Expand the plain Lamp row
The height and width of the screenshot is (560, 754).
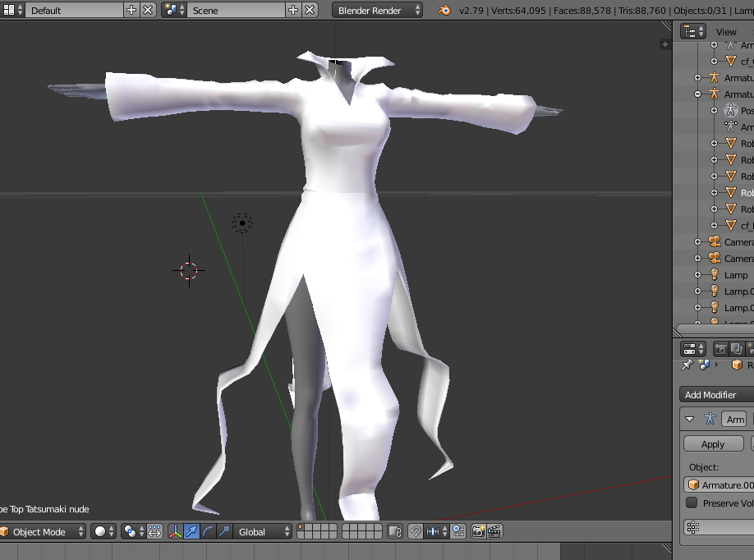click(x=698, y=275)
